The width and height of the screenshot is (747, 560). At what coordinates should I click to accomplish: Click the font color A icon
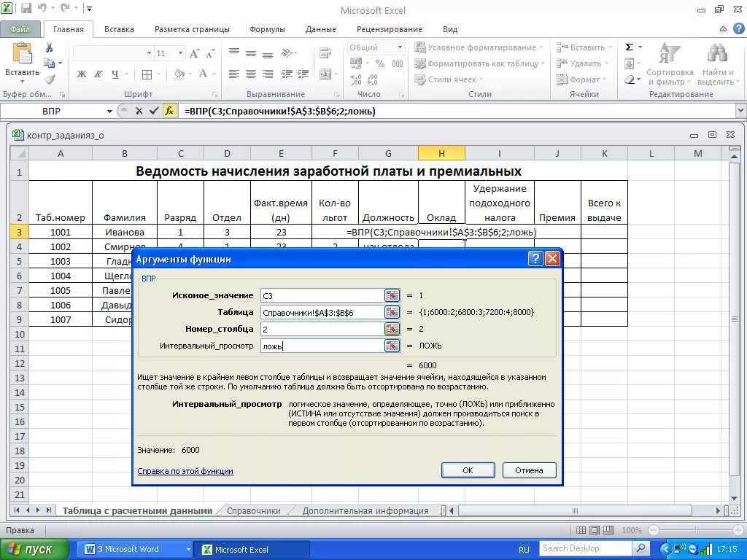point(203,74)
